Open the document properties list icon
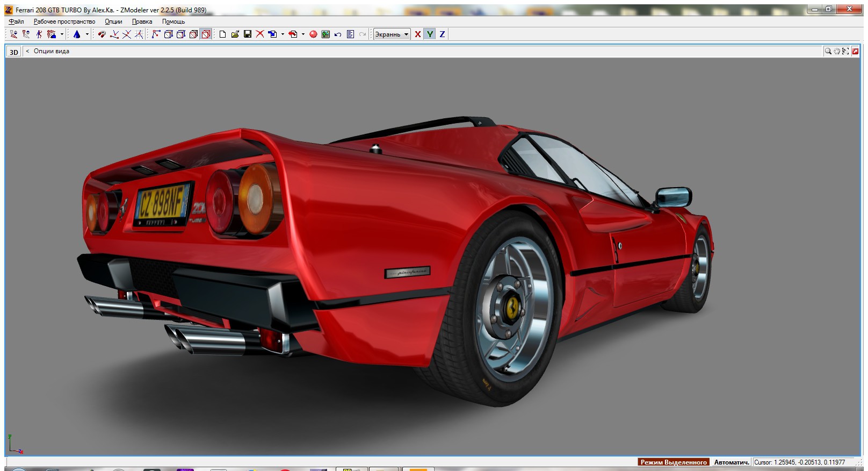868x471 pixels. 350,34
